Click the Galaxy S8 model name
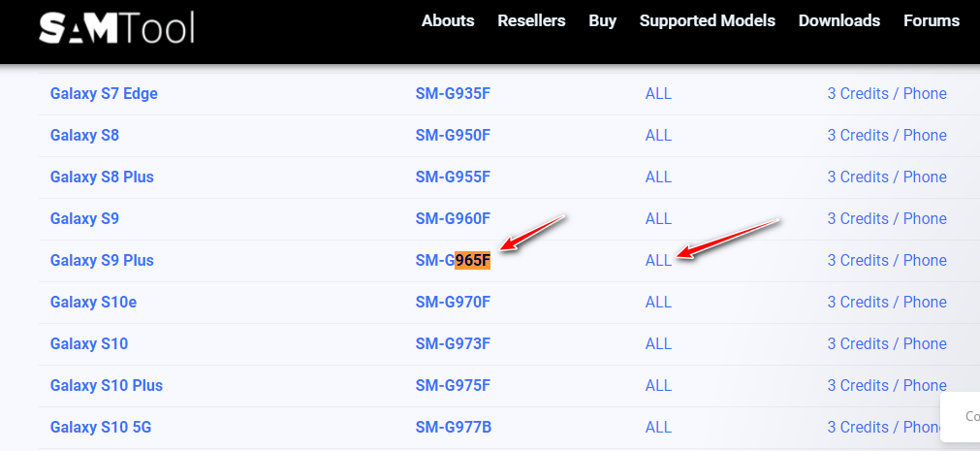The image size is (980, 451). 84,136
